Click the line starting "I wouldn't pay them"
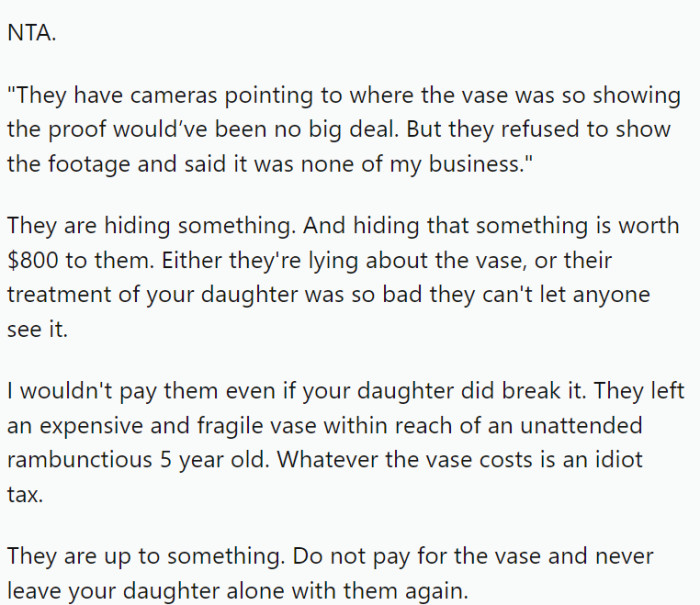Screen dimensions: 700x605 (346, 391)
